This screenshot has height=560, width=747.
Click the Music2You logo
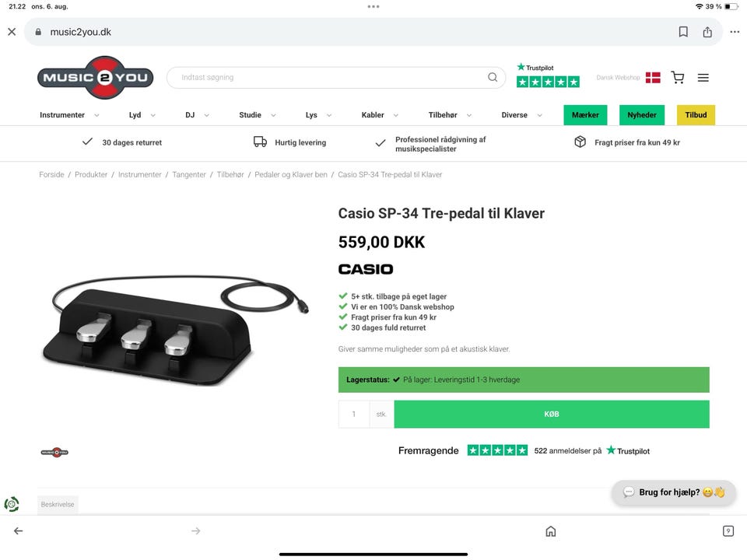coord(95,78)
